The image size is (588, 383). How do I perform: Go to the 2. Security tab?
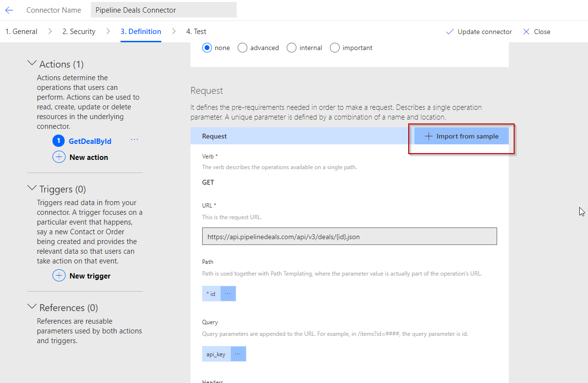[x=79, y=32]
